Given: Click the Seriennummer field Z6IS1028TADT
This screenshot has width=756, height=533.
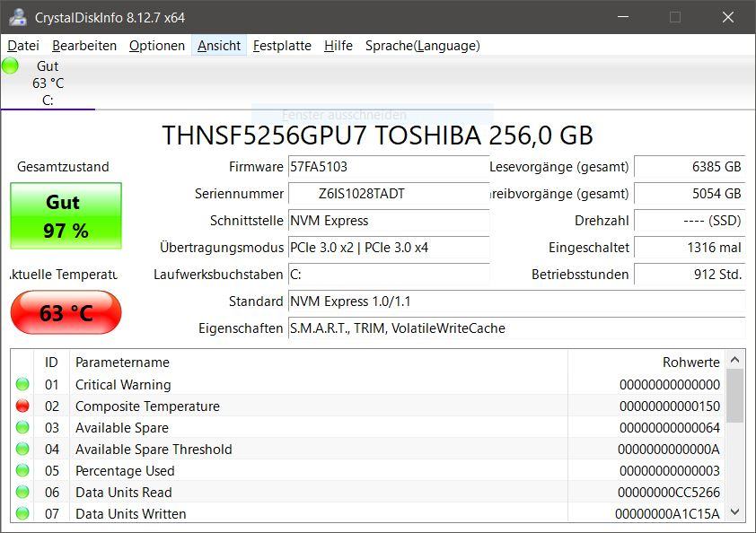Looking at the screenshot, I should click(389, 194).
